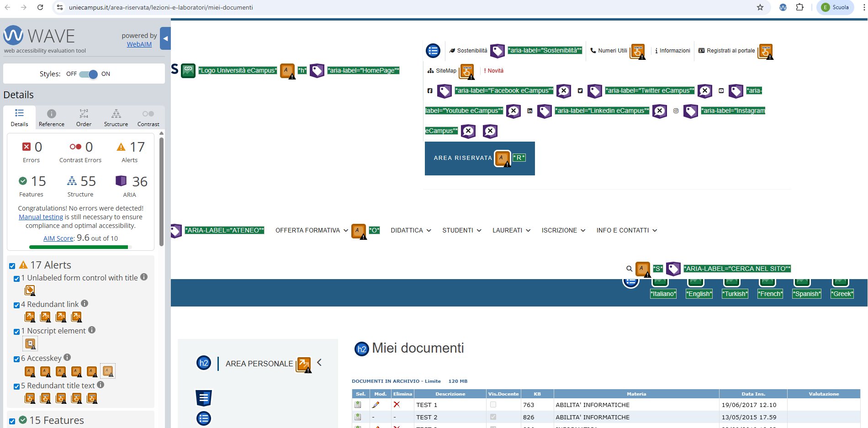Viewport: 868px width, 428px height.
Task: Open the browser Extensions puzzle icon
Action: (799, 7)
